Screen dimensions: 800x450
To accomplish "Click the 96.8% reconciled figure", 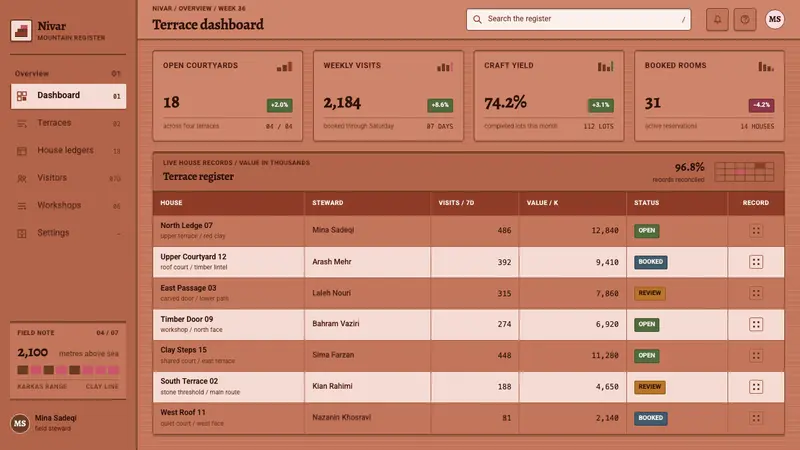I will (689, 167).
